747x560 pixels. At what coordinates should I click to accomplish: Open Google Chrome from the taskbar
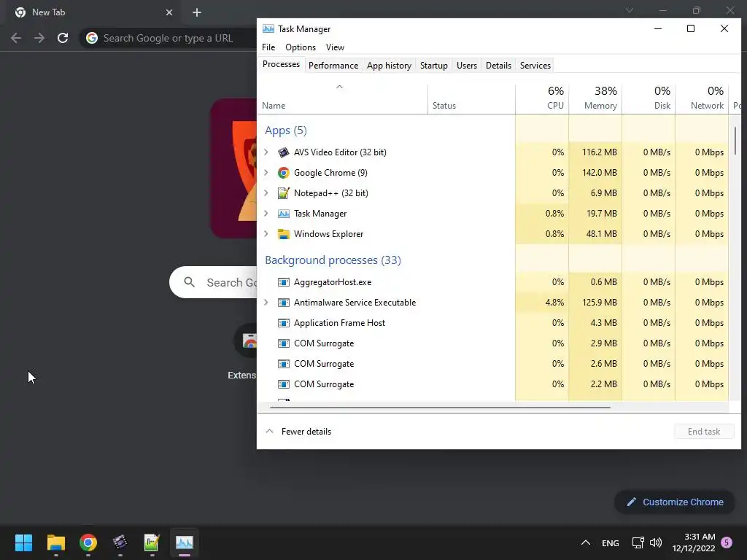pos(88,542)
